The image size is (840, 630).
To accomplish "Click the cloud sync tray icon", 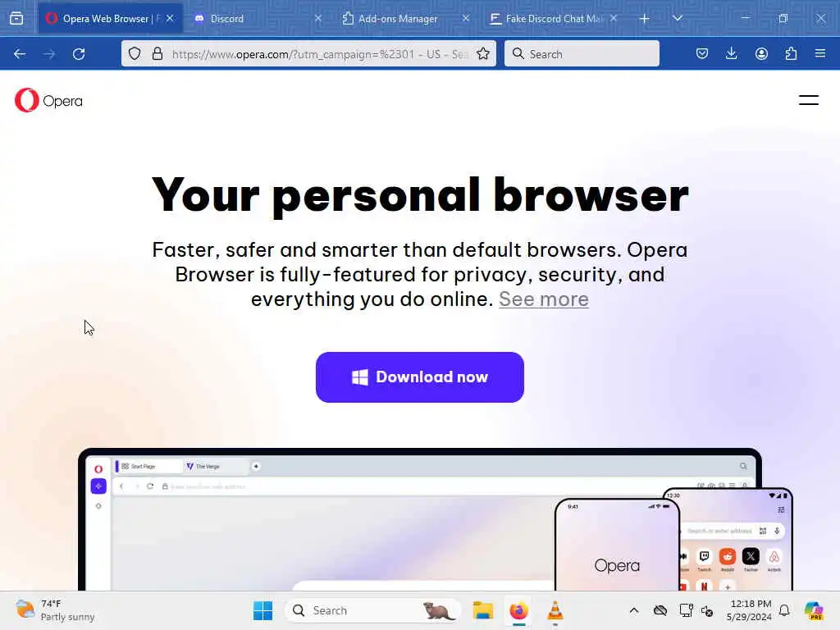I will pos(660,610).
